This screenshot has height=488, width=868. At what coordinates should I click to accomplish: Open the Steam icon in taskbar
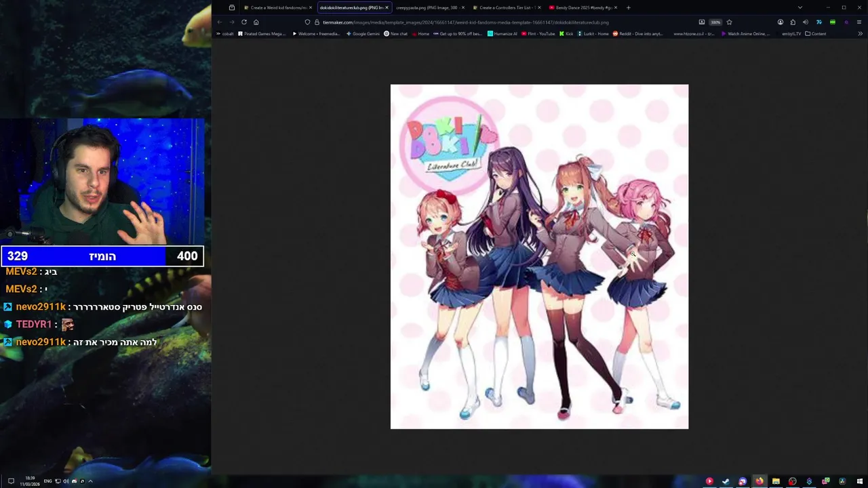(726, 481)
